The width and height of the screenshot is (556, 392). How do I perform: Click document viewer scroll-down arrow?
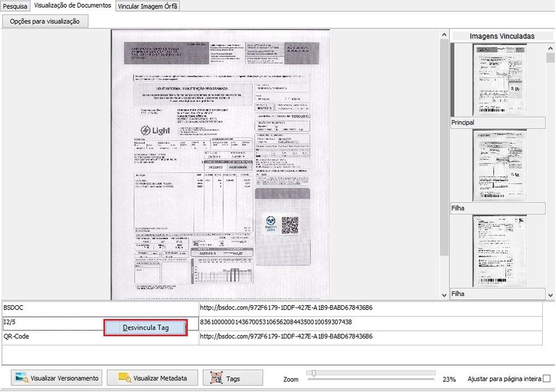pyautogui.click(x=445, y=295)
